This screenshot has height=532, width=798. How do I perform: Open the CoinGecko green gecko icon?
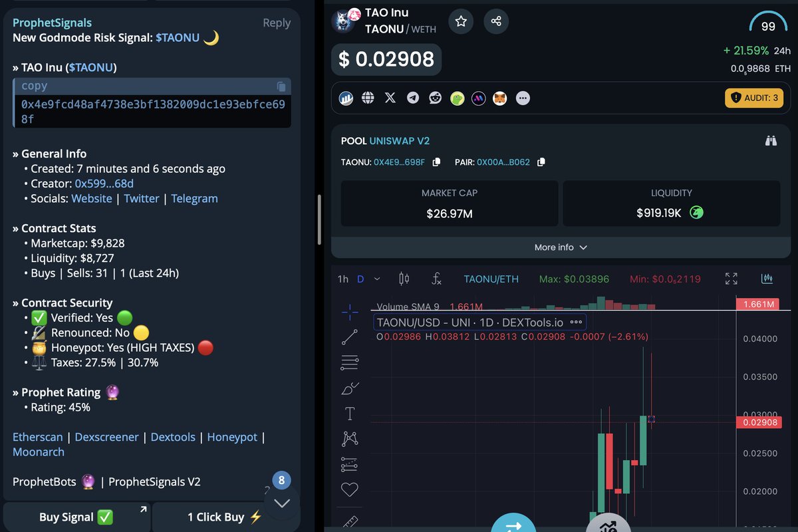tap(457, 98)
